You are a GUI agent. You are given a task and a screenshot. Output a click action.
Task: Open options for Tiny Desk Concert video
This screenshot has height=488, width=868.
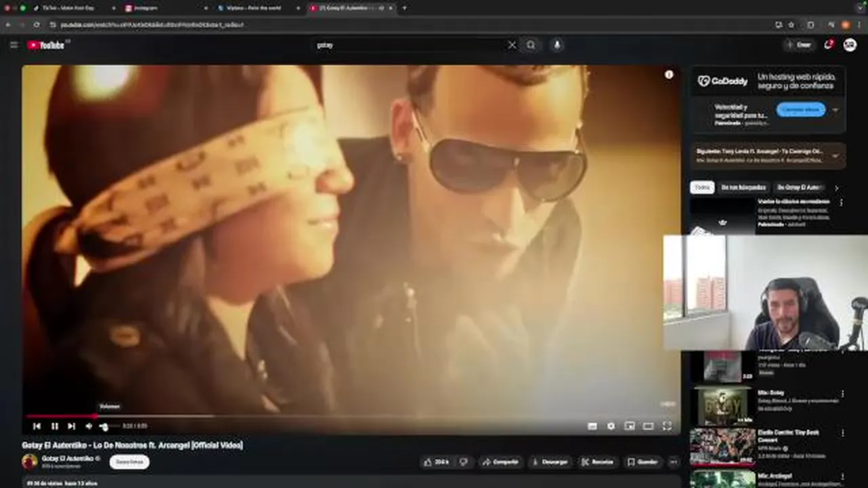(x=842, y=433)
